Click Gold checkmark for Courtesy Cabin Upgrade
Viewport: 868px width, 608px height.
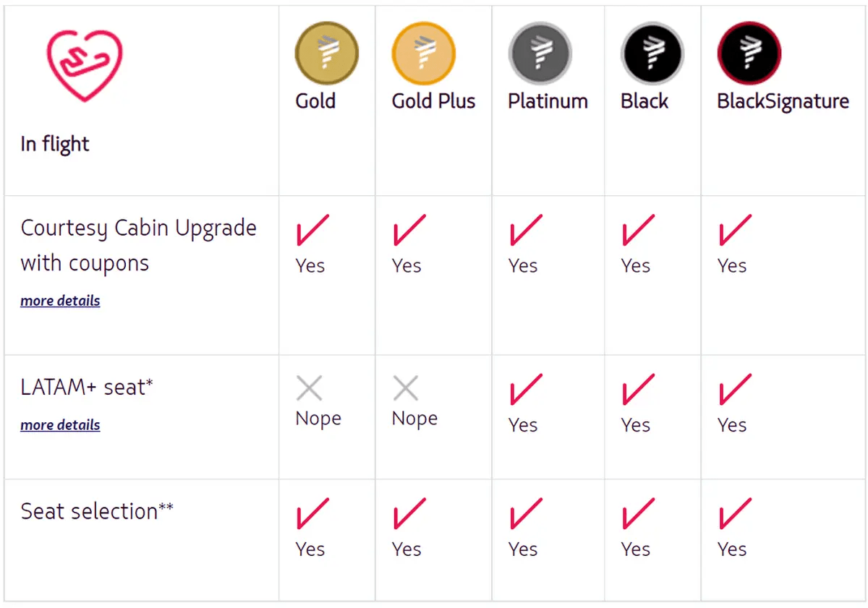click(312, 230)
